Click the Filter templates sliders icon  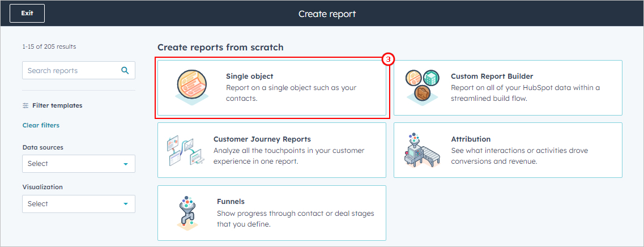point(26,105)
